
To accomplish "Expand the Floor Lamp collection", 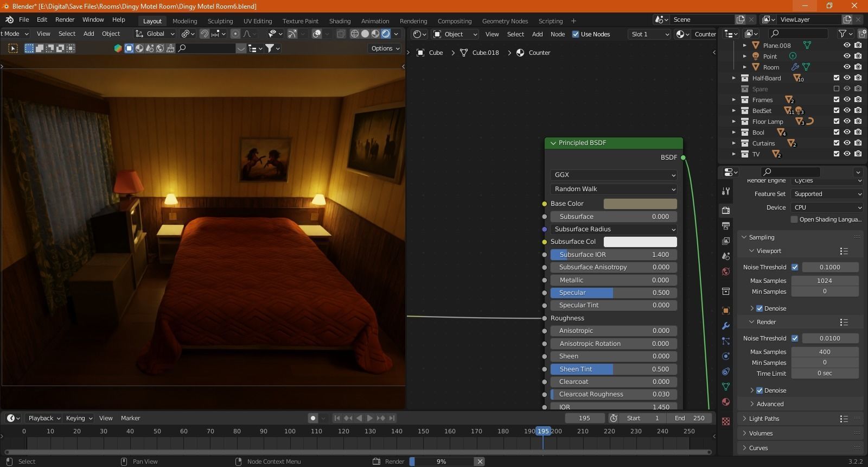I will point(734,122).
